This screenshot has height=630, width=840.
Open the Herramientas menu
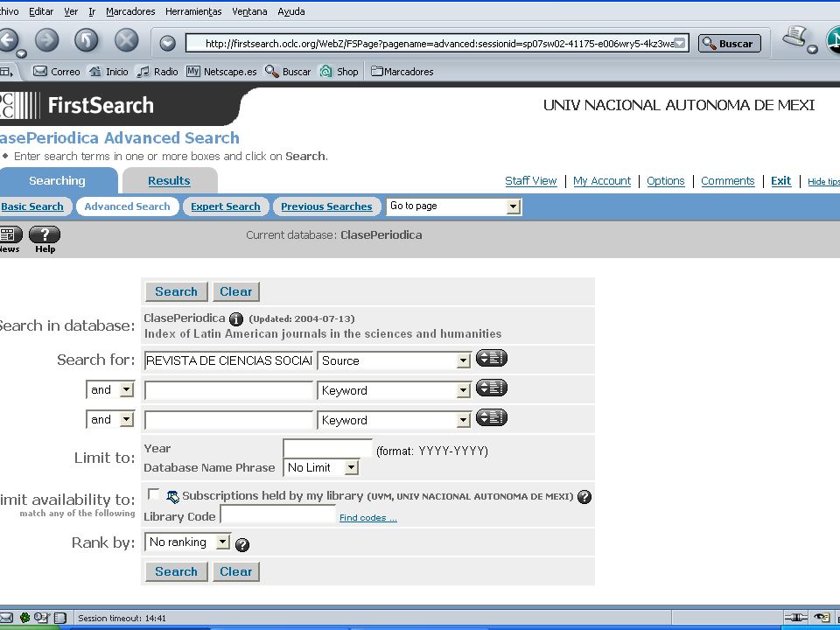point(193,11)
